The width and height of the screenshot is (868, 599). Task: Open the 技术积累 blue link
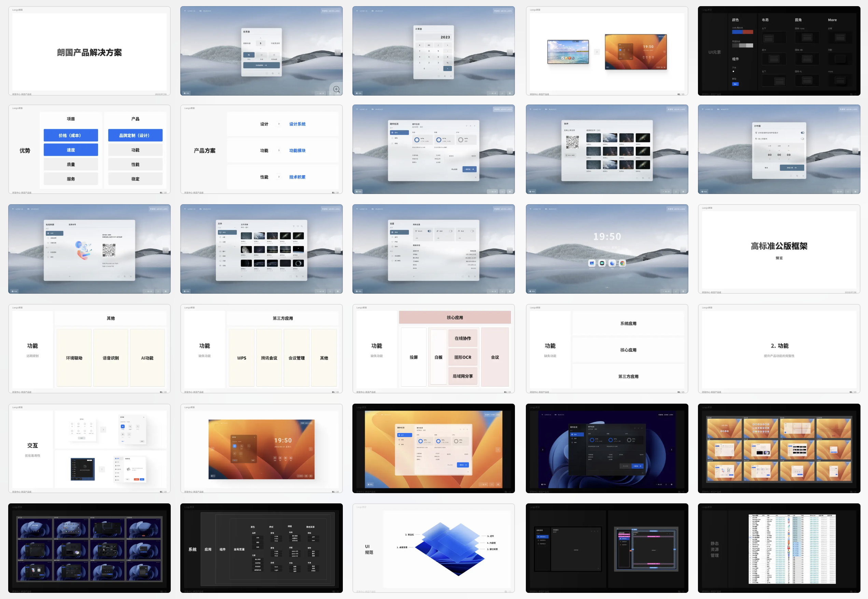297,177
